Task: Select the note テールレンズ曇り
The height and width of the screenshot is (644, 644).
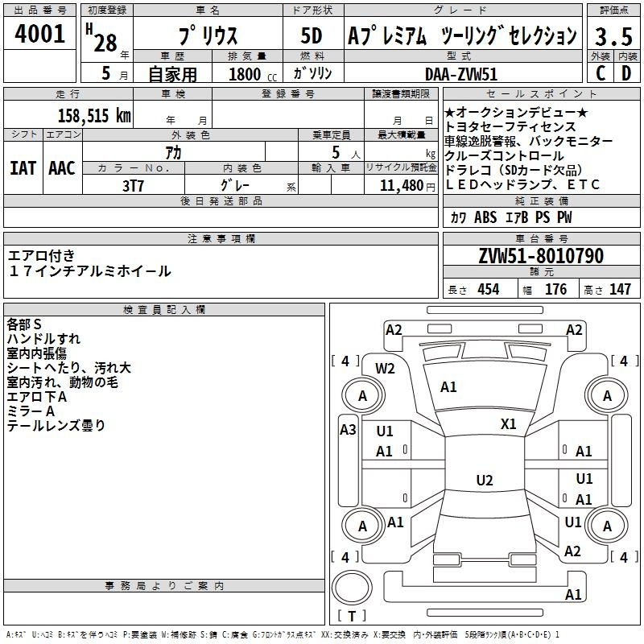Action: (x=56, y=425)
